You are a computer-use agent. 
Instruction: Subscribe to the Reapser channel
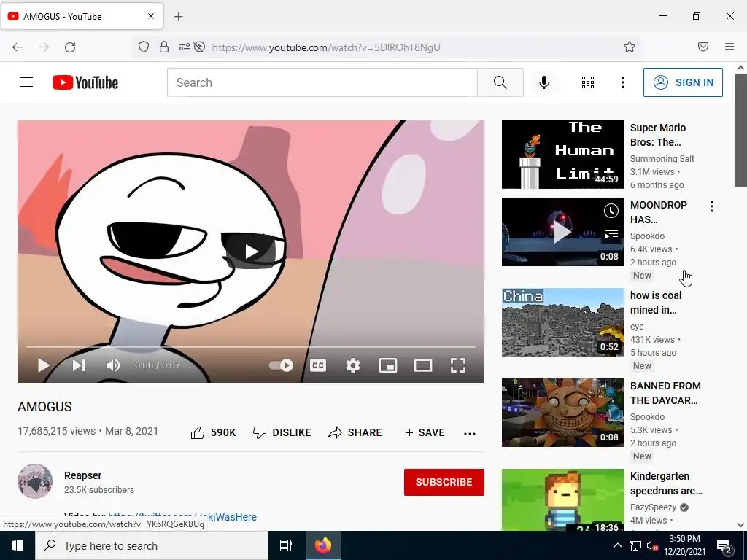coord(444,482)
